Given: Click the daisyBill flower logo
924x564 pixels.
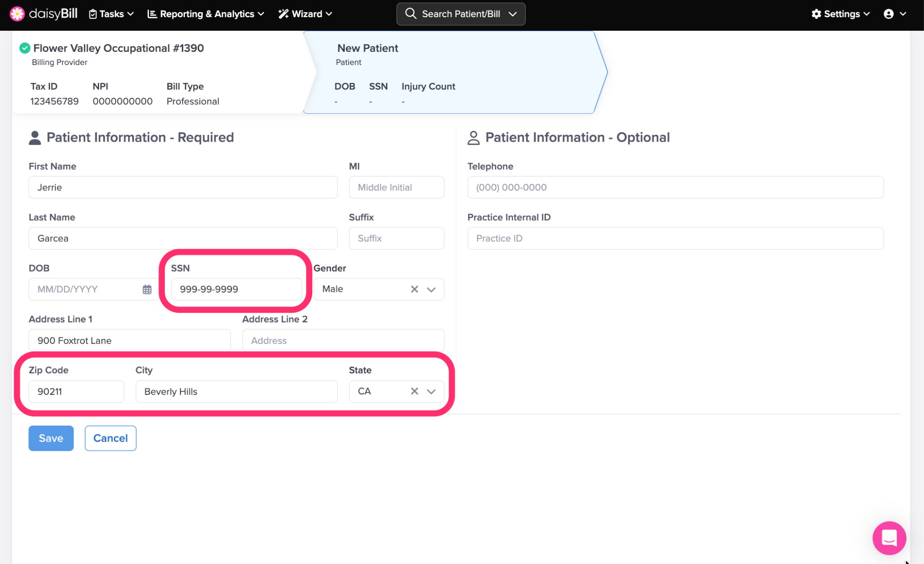Looking at the screenshot, I should 17,14.
